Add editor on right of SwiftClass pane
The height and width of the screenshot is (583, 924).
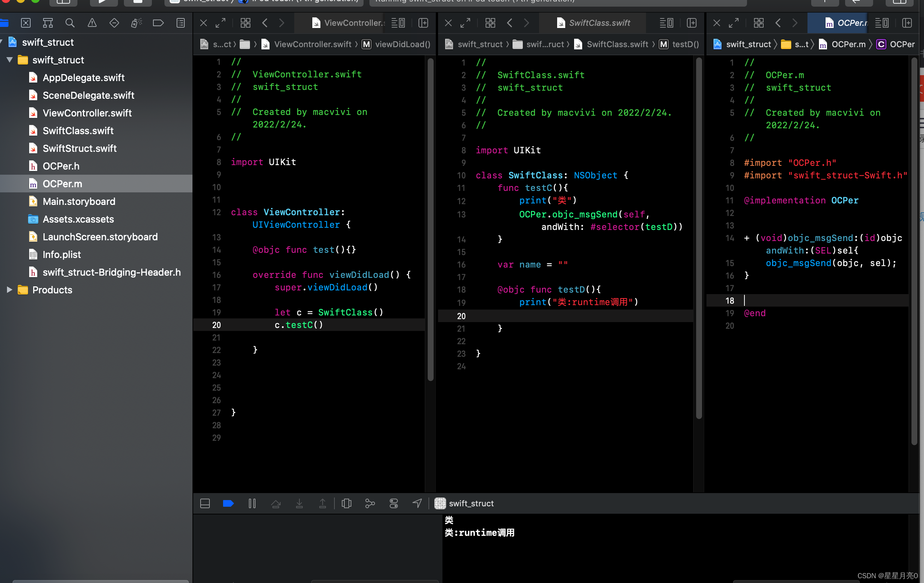[x=692, y=23]
